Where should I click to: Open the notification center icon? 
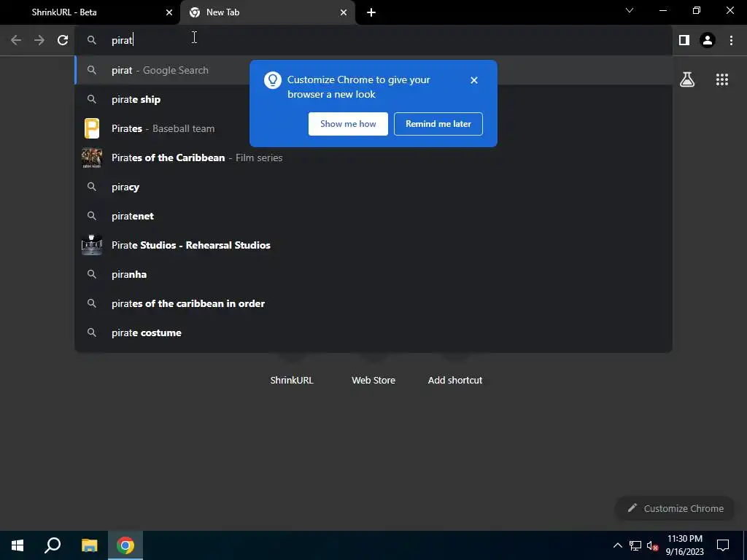(723, 545)
